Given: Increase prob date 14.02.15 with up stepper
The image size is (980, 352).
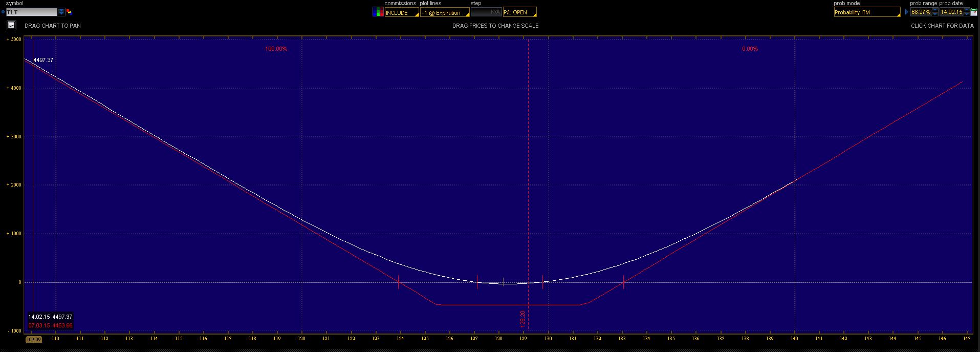Looking at the screenshot, I should coord(967,10).
